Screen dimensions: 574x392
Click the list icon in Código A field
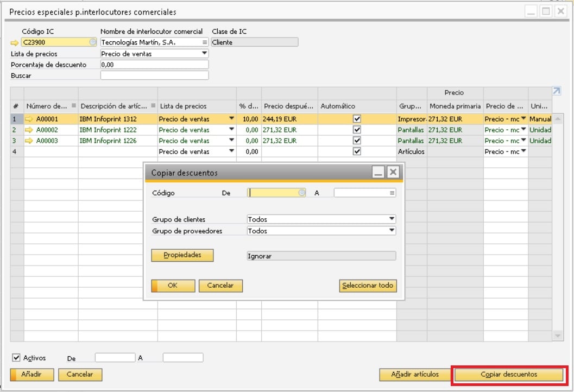(x=392, y=193)
